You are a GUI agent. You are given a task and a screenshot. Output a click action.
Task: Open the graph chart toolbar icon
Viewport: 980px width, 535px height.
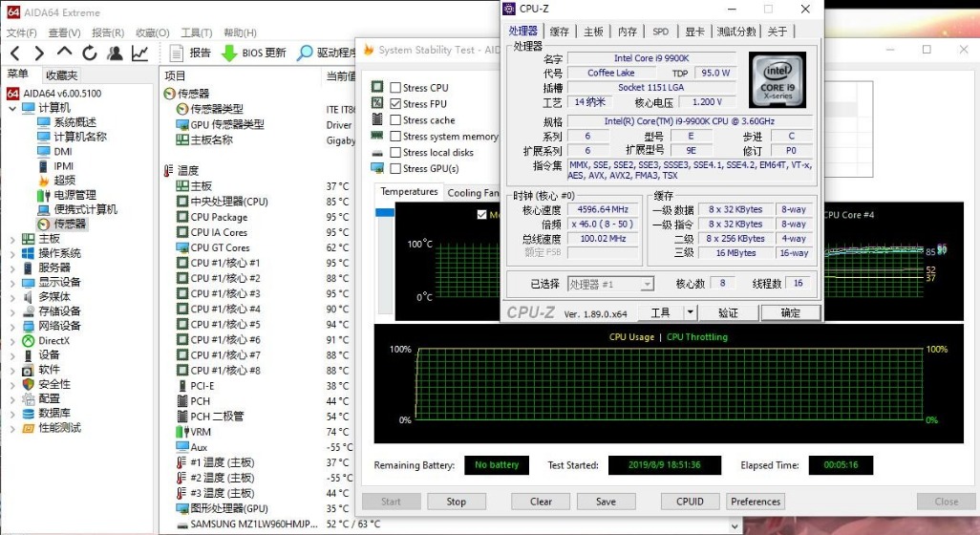click(140, 53)
